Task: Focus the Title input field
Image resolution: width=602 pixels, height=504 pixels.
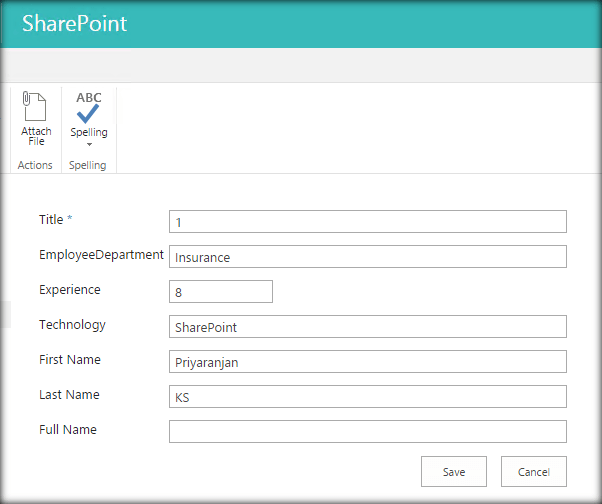Action: coord(367,221)
